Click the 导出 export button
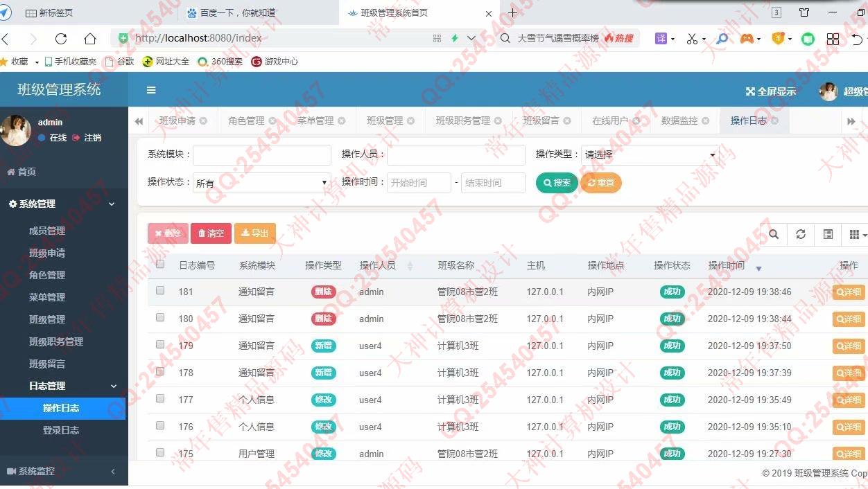 255,233
